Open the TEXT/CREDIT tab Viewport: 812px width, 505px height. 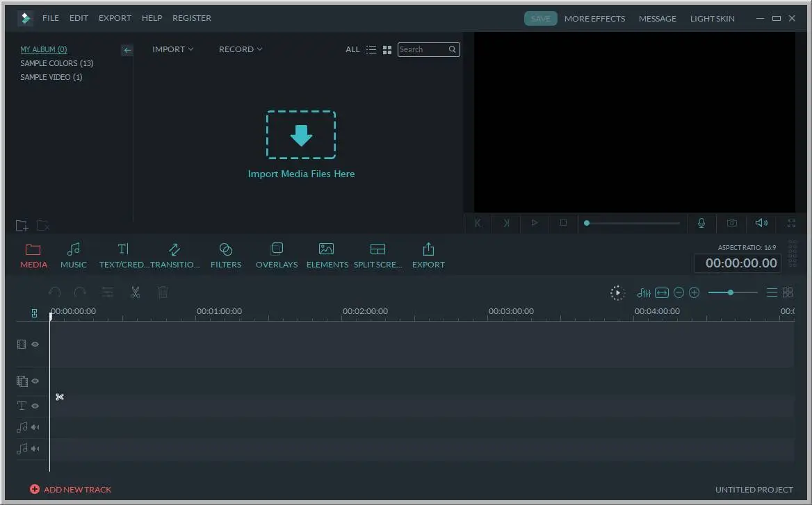tap(123, 256)
